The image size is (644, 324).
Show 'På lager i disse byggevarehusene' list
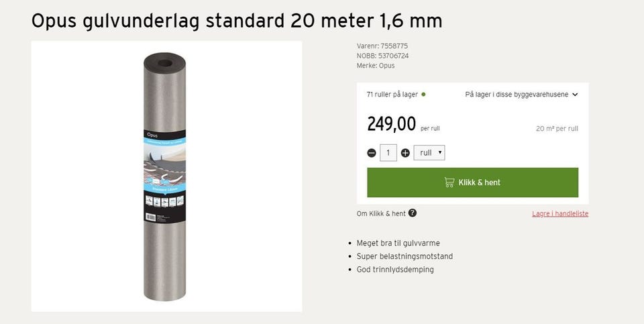(517, 95)
